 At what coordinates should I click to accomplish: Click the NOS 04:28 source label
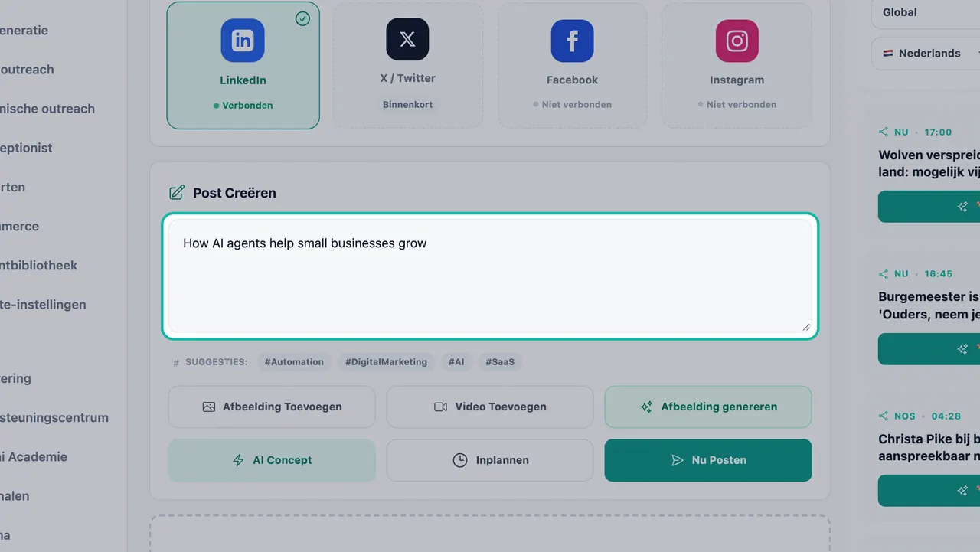920,416
